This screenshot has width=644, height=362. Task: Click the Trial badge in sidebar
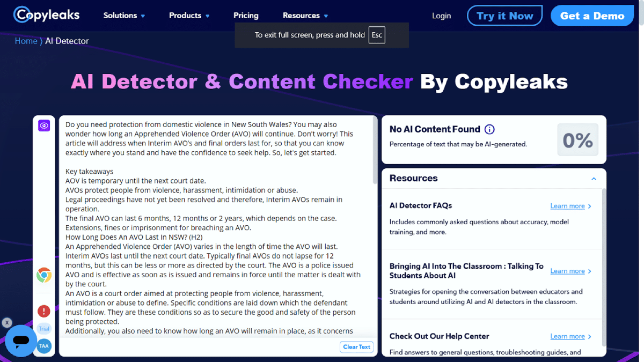(44, 329)
